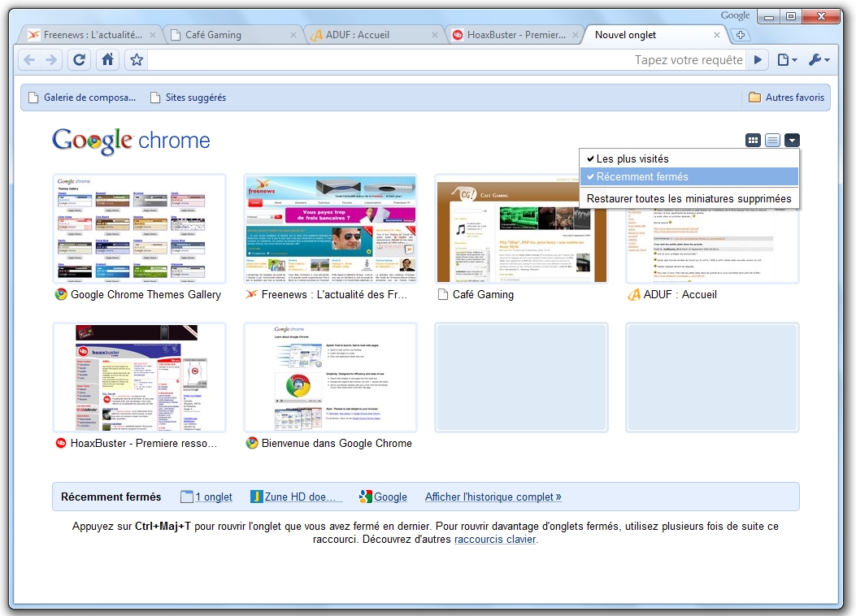Click the Go arrow beside the address bar
Screen dimensions: 856x616
(x=758, y=59)
